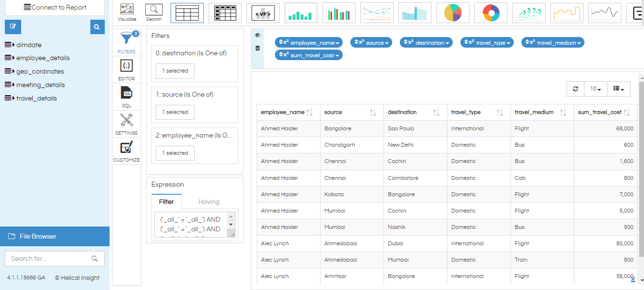Click the 68,000 travel cost value
This screenshot has height=290, width=644.
625,128
